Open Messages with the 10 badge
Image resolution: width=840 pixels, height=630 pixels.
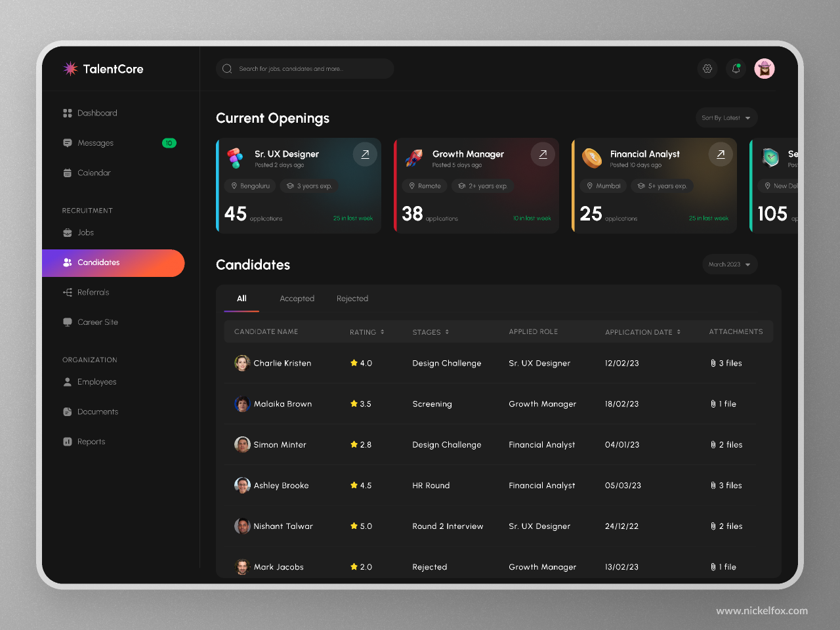(95, 143)
